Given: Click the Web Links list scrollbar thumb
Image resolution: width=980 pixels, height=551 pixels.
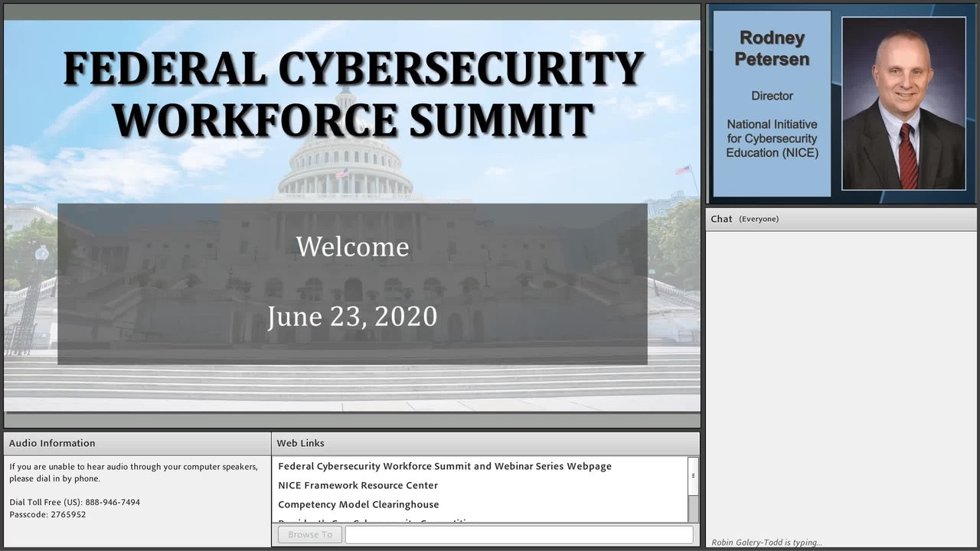Looking at the screenshot, I should [693, 475].
